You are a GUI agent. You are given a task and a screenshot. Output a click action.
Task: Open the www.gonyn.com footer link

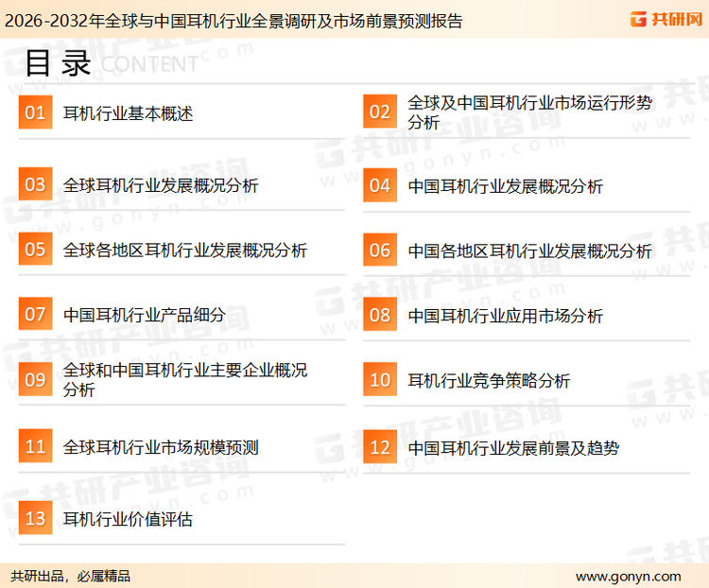click(629, 577)
